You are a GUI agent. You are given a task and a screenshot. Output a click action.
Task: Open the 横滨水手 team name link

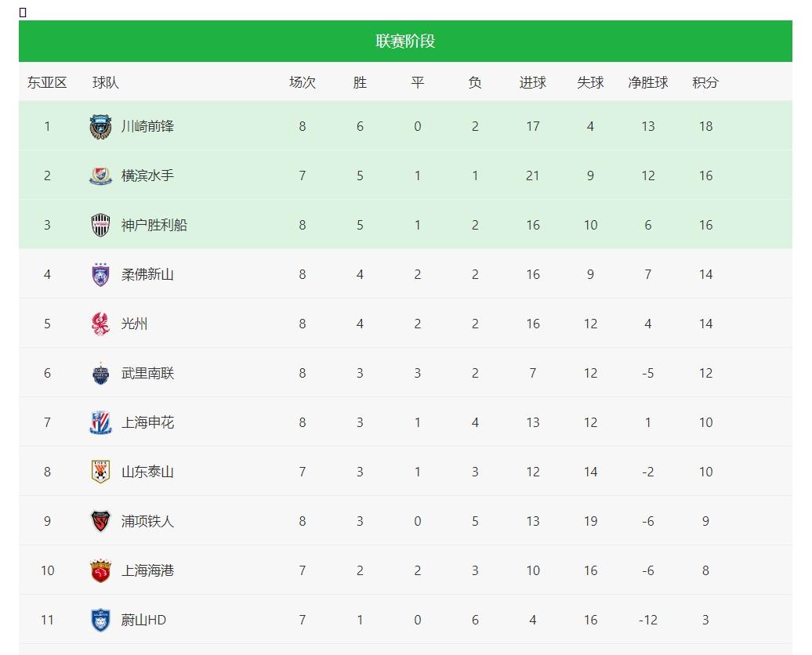(x=147, y=176)
